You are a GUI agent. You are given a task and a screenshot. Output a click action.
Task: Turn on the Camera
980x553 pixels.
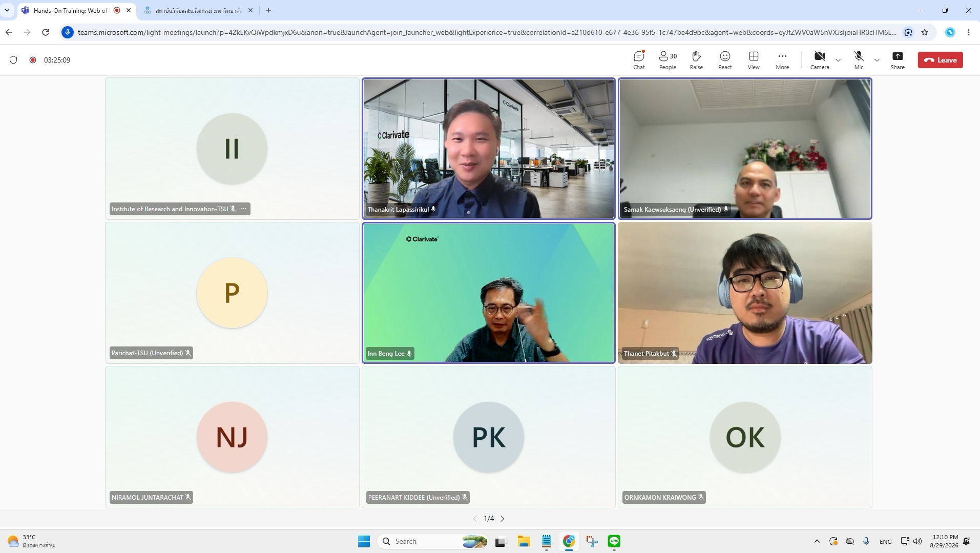820,60
